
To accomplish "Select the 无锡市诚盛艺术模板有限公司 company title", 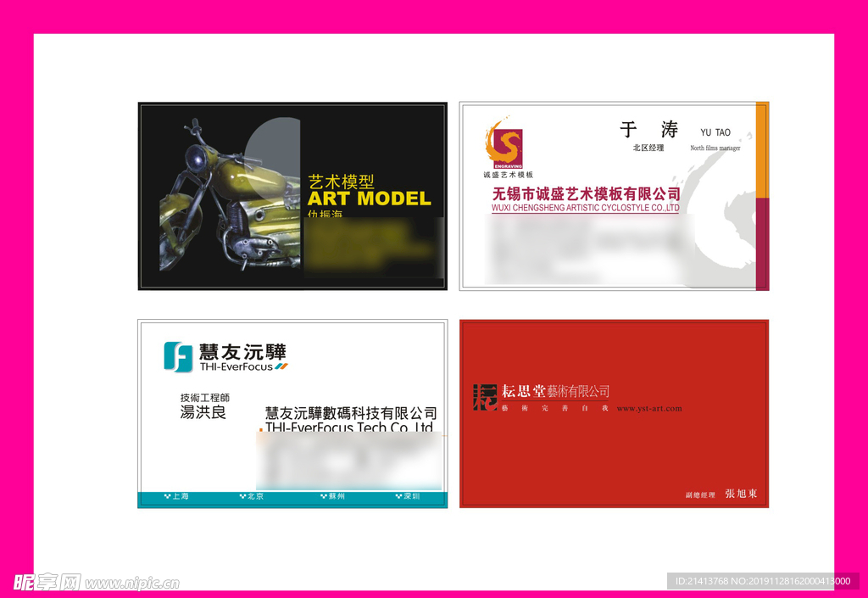I will [586, 194].
